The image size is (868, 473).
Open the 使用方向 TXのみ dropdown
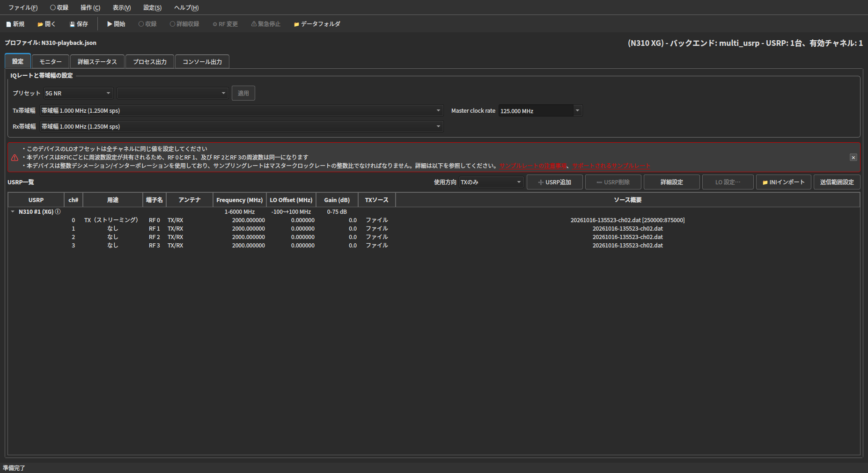tap(491, 182)
